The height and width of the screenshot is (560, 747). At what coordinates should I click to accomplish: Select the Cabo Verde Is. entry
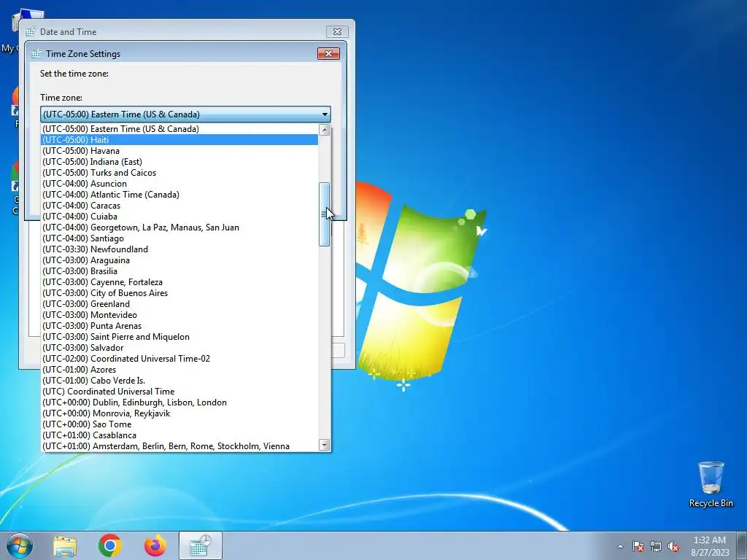(x=179, y=381)
